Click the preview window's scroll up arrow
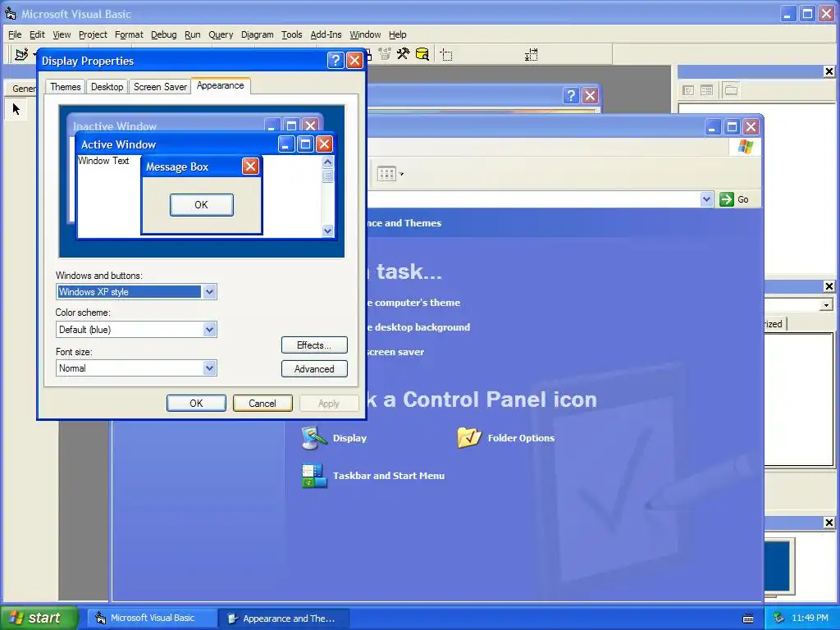 coord(327,162)
